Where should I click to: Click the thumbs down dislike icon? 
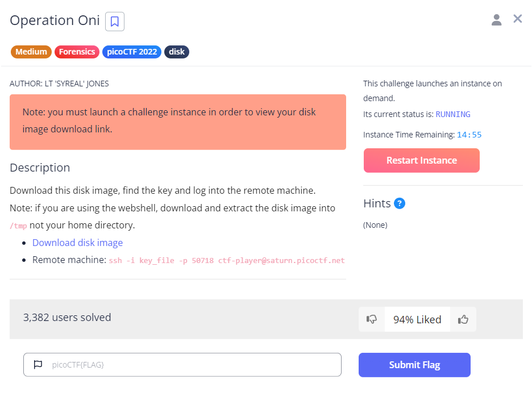[372, 319]
